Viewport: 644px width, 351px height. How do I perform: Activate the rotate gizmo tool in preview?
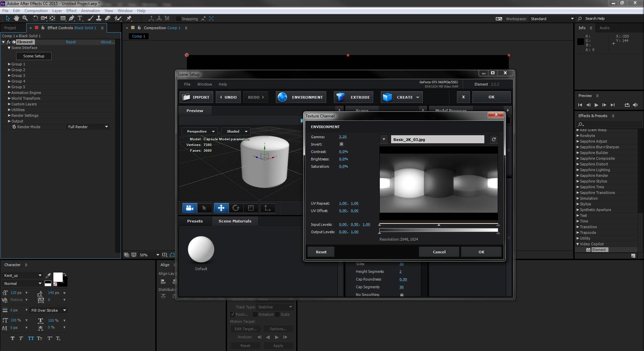point(236,208)
